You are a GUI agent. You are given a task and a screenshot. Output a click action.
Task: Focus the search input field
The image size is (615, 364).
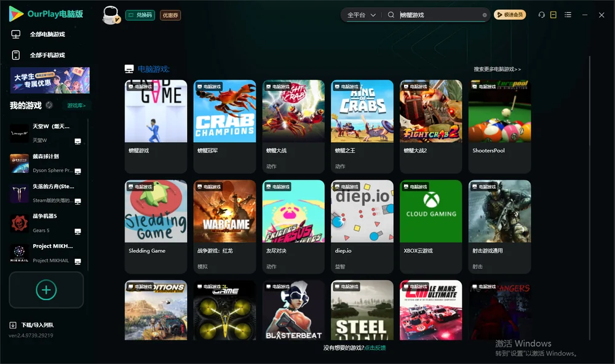[x=439, y=15]
